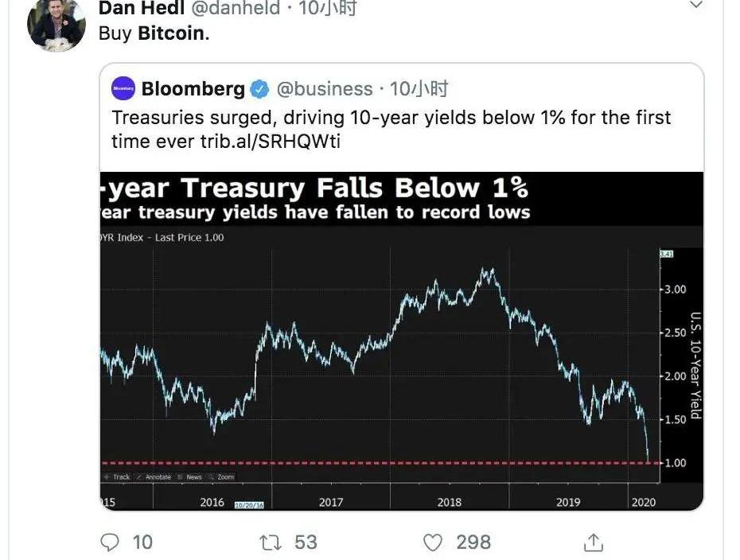Open the @business handle link

[x=325, y=88]
